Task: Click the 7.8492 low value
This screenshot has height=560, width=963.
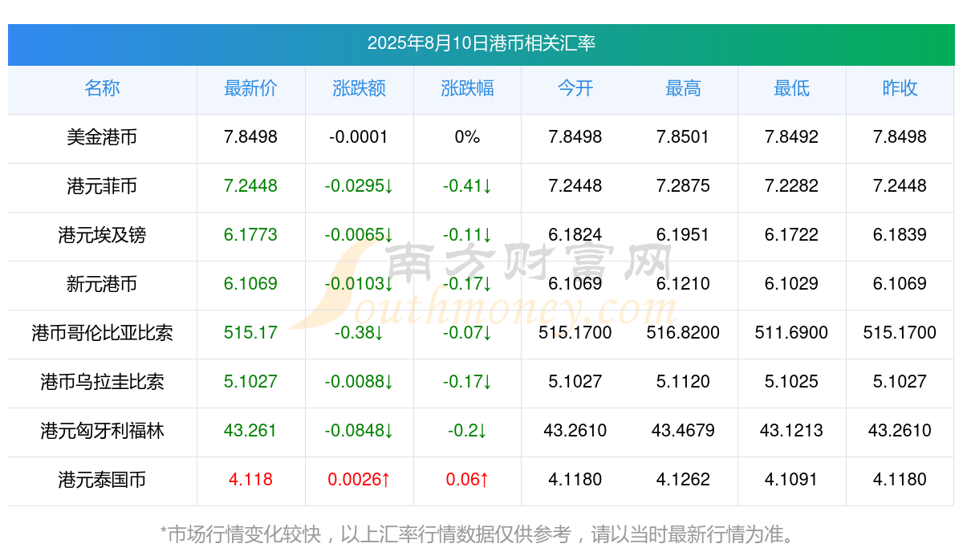Action: [x=791, y=137]
